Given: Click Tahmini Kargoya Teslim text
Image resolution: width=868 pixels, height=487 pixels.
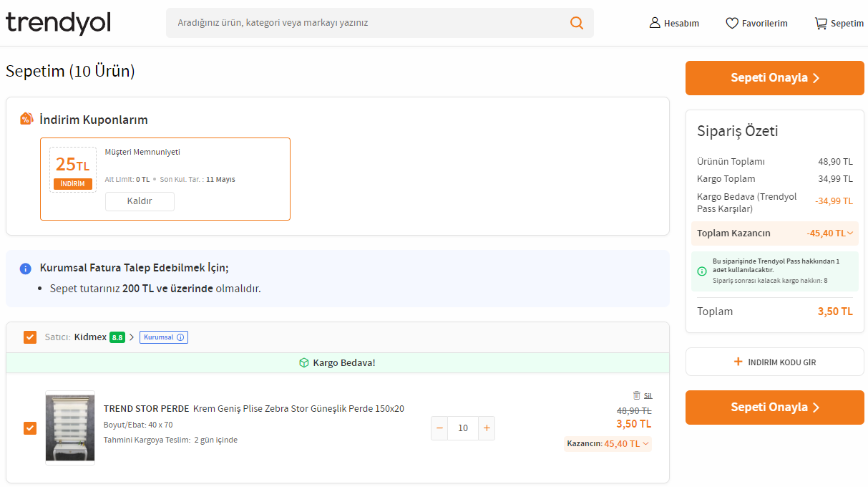Looking at the screenshot, I should pyautogui.click(x=170, y=440).
